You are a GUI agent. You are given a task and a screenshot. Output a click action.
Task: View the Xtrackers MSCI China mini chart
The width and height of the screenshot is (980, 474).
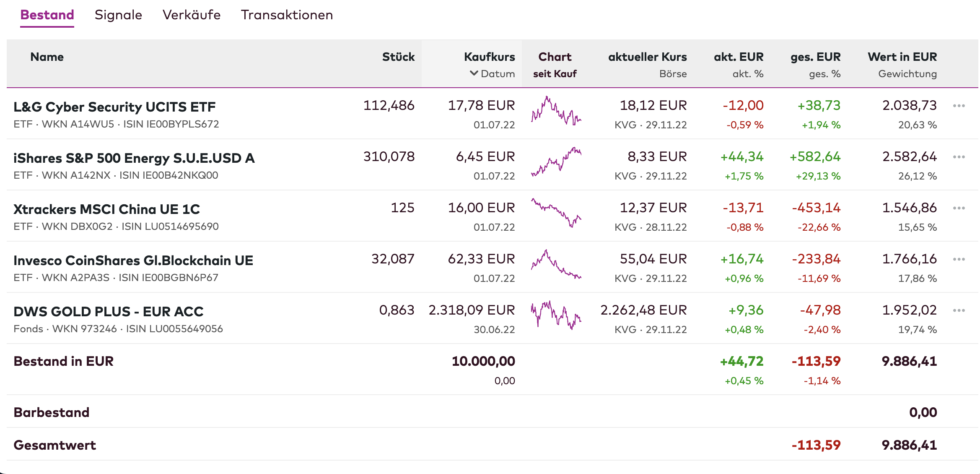tap(556, 213)
